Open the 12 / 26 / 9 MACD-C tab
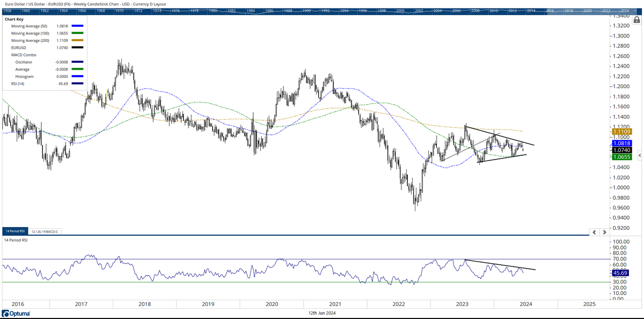This screenshot has height=319, width=644. coord(45,231)
